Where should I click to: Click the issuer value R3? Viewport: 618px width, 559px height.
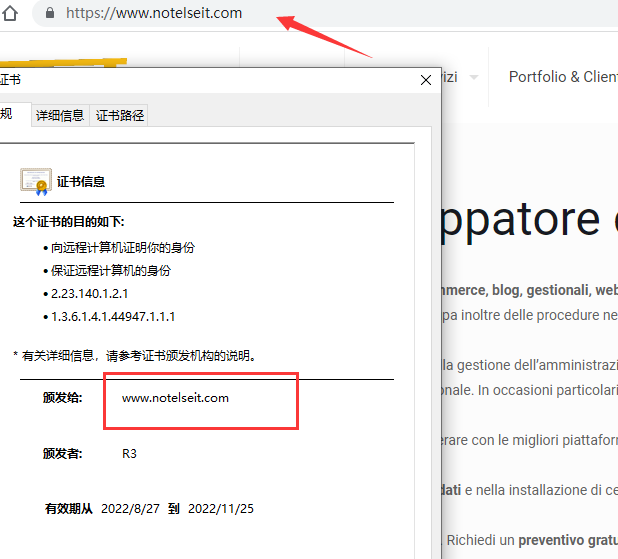(129, 453)
